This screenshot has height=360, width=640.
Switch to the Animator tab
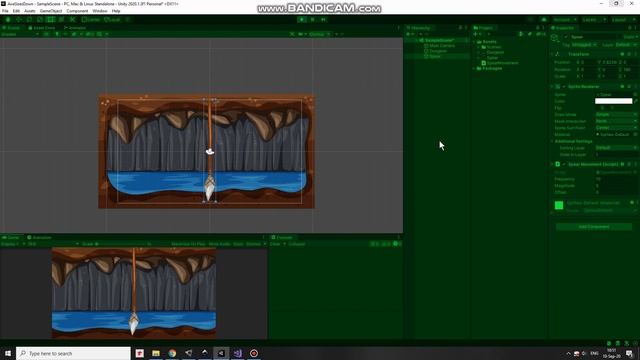pos(75,28)
